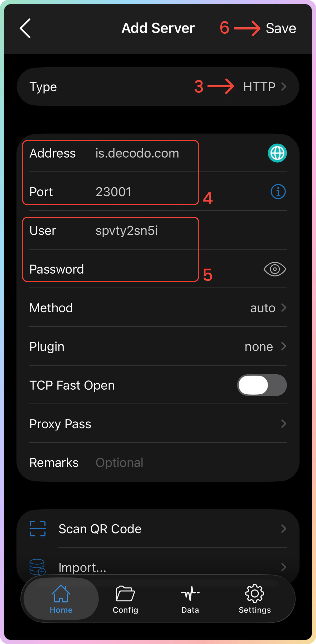316x644 pixels.
Task: Tap the Scan QR Code icon
Action: tap(38, 529)
